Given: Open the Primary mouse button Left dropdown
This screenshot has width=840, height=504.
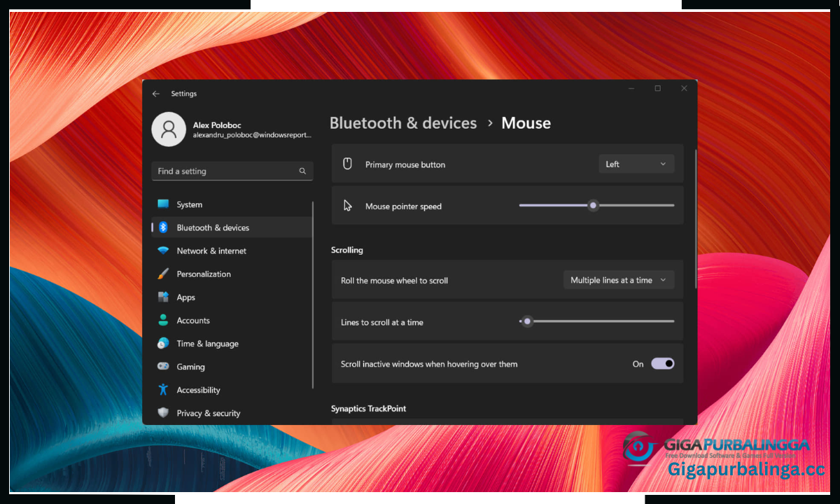Looking at the screenshot, I should point(636,164).
